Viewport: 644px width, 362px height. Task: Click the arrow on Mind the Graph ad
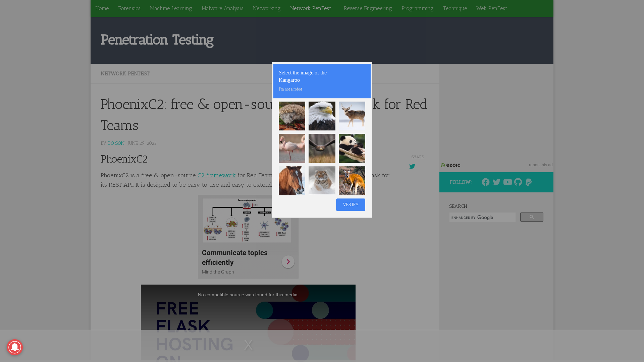click(x=288, y=262)
